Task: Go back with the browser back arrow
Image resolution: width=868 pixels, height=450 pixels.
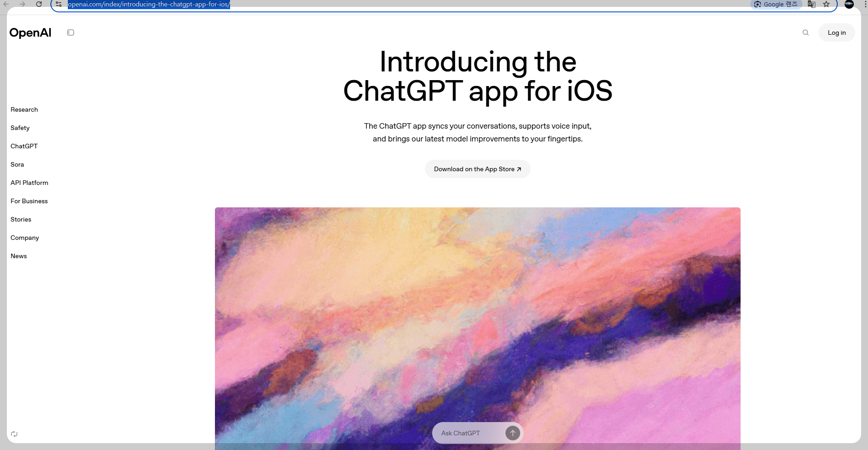Action: [x=6, y=4]
